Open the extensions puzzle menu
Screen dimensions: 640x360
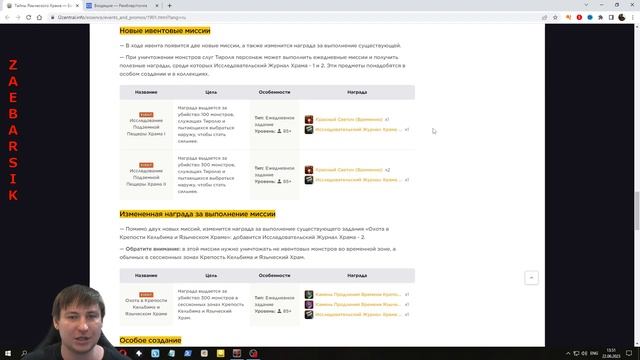tap(600, 18)
